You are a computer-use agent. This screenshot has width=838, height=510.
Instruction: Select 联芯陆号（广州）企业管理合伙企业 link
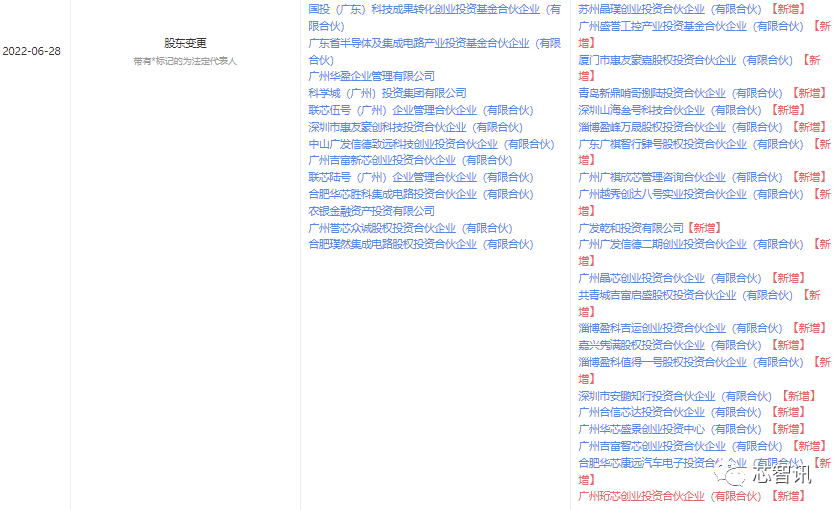(421, 177)
